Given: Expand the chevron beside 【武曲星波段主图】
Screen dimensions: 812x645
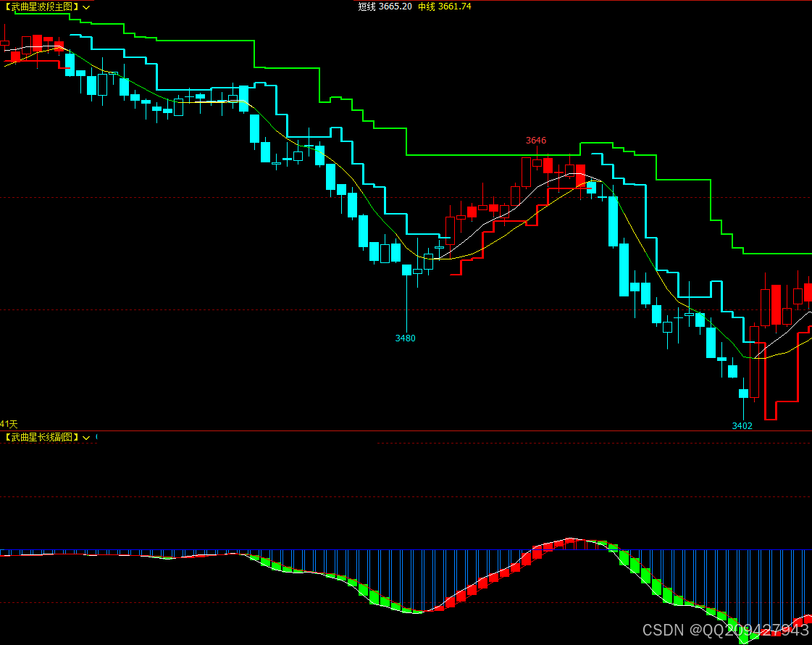Looking at the screenshot, I should point(86,8).
